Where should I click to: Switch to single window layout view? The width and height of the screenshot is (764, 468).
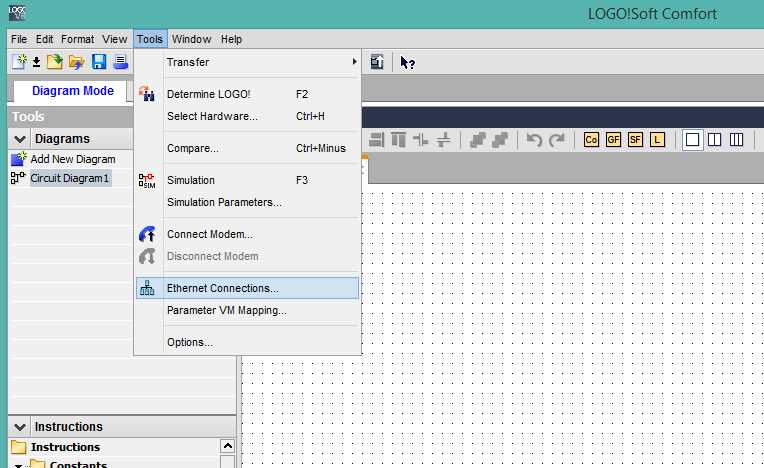pyautogui.click(x=692, y=140)
